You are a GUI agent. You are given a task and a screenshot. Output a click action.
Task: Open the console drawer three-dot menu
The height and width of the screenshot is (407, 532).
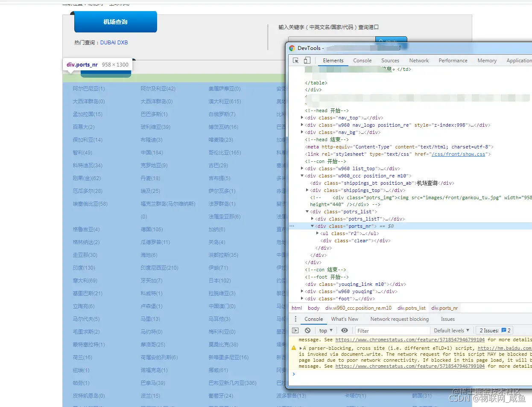(295, 319)
